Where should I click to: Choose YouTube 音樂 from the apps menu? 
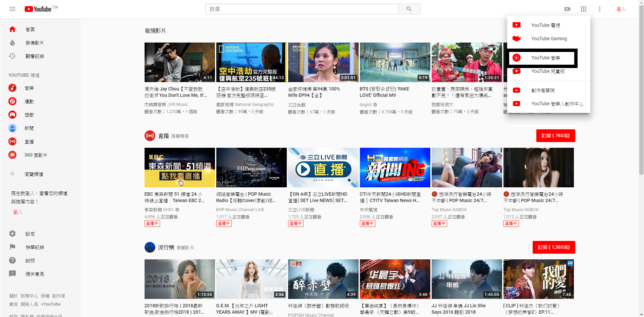tap(545, 58)
